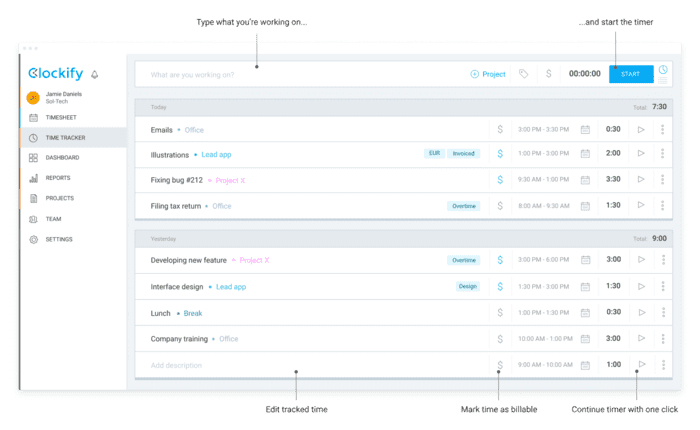Viewport: 700px width, 430px height.
Task: Toggle billable for Filing tax return entry
Action: click(500, 205)
